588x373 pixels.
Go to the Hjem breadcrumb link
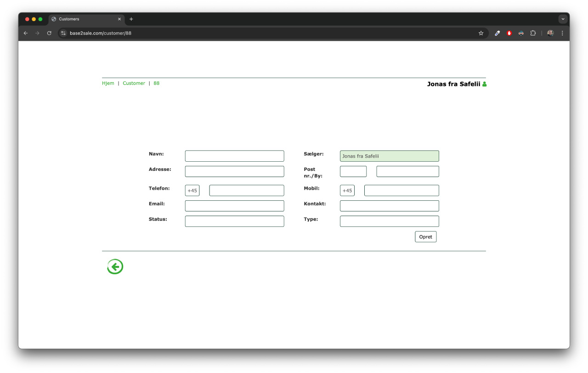click(108, 83)
